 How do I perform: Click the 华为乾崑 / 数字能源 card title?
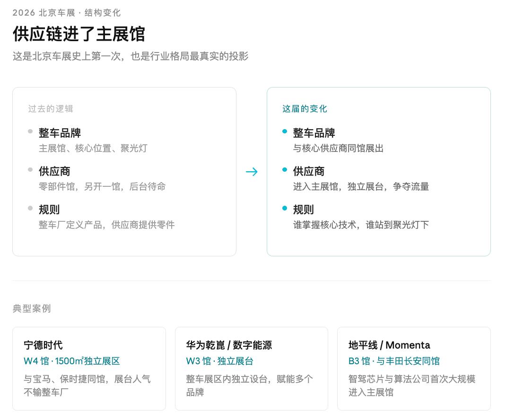tap(229, 345)
